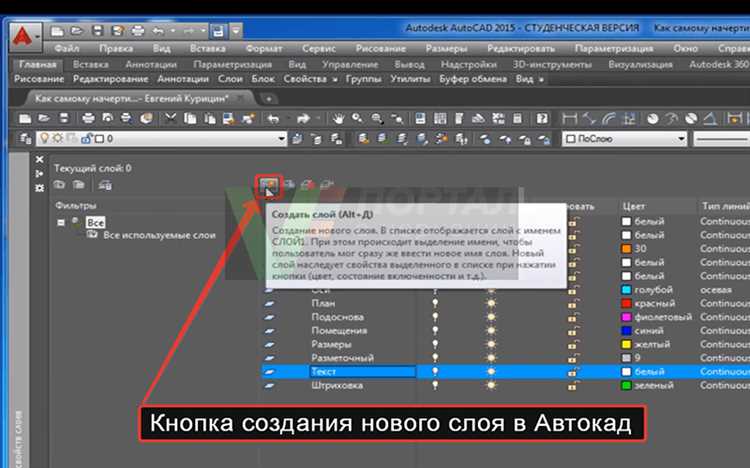Toggle lightbulb on/off for Текст layer

434,371
